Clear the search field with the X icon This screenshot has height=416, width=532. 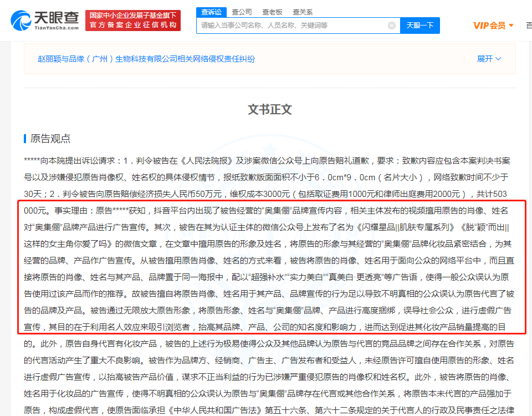(392, 26)
